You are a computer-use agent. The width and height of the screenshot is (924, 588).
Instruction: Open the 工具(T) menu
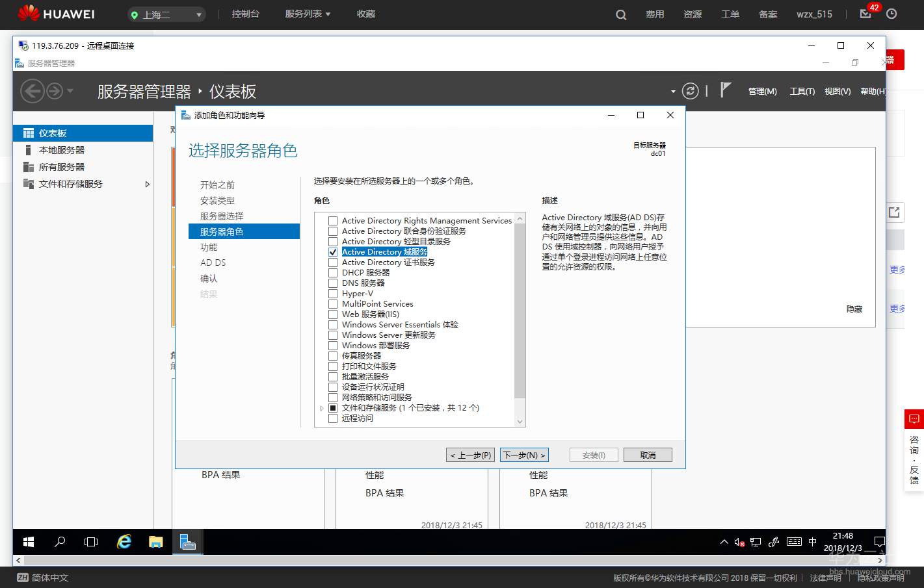tap(802, 91)
